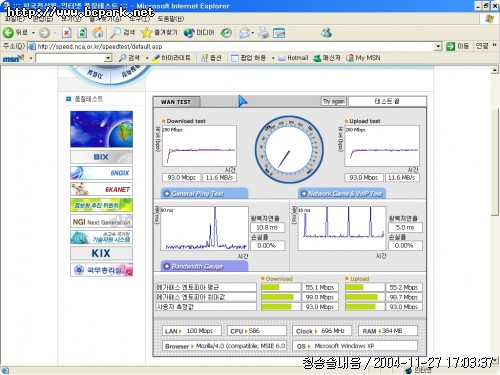Image resolution: width=500 pixels, height=375 pixels.
Task: Click the speedometer gauge dial
Action: tap(289, 150)
